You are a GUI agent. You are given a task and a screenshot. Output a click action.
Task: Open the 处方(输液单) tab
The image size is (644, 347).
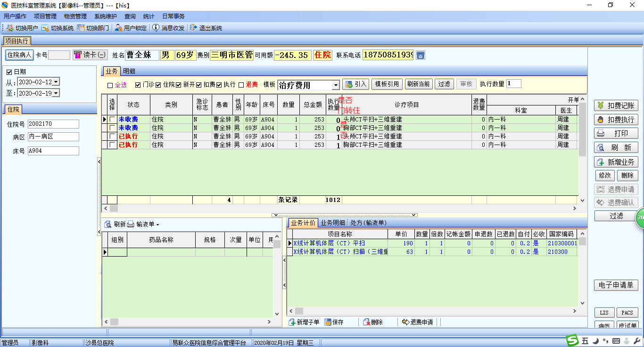[x=369, y=223]
